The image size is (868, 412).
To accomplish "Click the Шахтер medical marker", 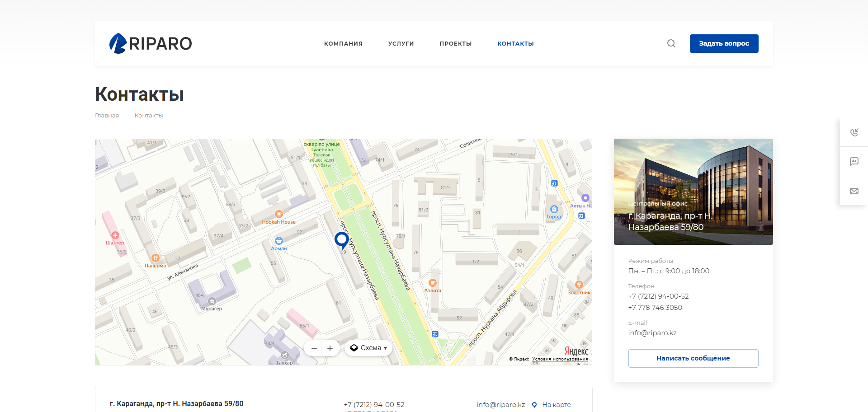I will point(115,235).
